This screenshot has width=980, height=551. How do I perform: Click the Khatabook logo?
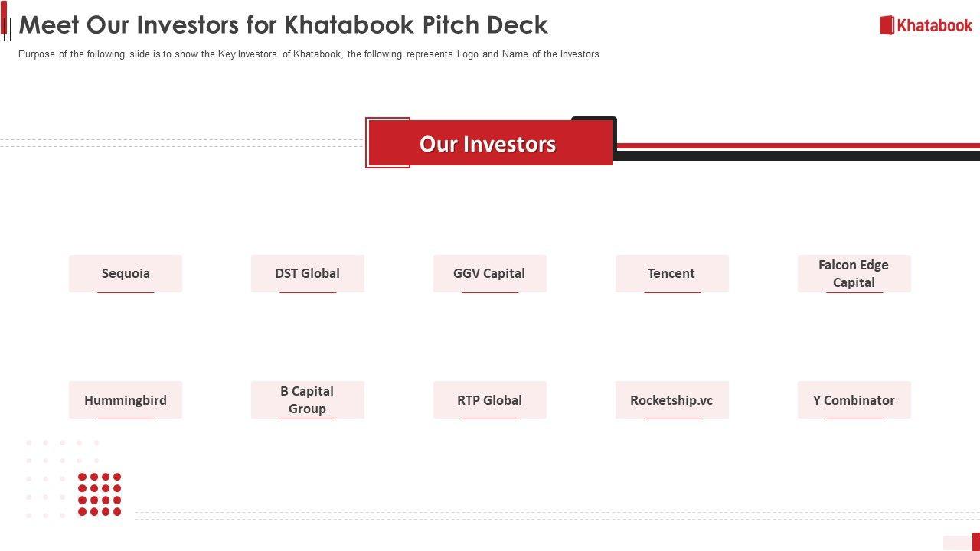coord(926,25)
